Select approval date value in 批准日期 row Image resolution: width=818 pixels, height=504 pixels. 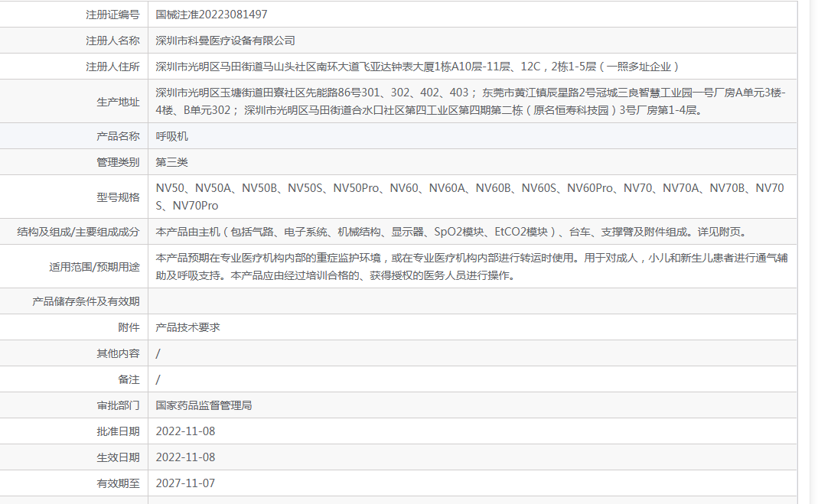pos(186,431)
